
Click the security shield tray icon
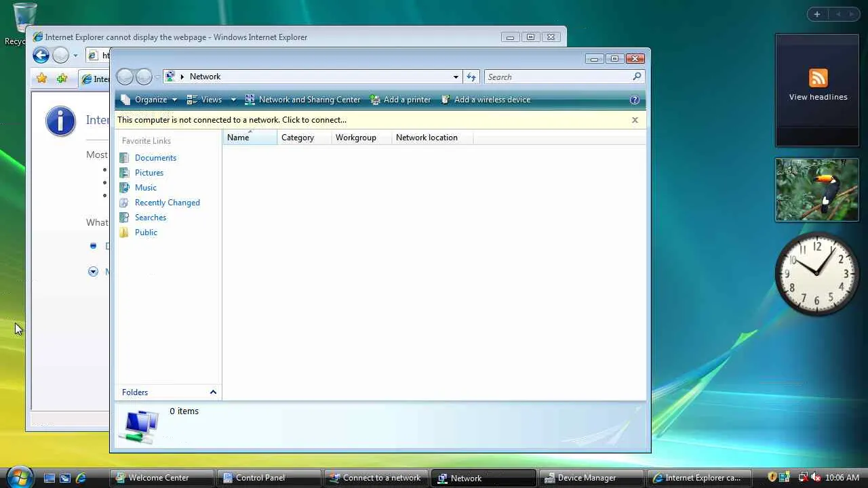[x=772, y=478]
